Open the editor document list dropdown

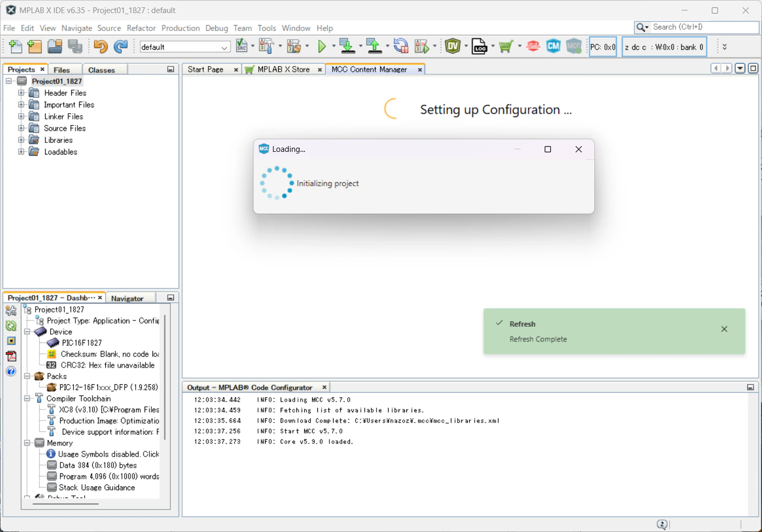tap(740, 69)
